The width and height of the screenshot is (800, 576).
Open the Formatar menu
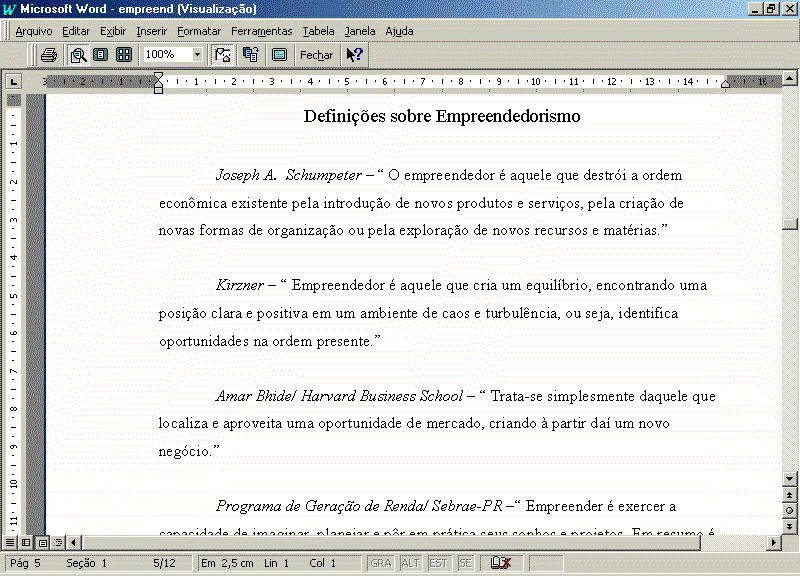coord(199,31)
